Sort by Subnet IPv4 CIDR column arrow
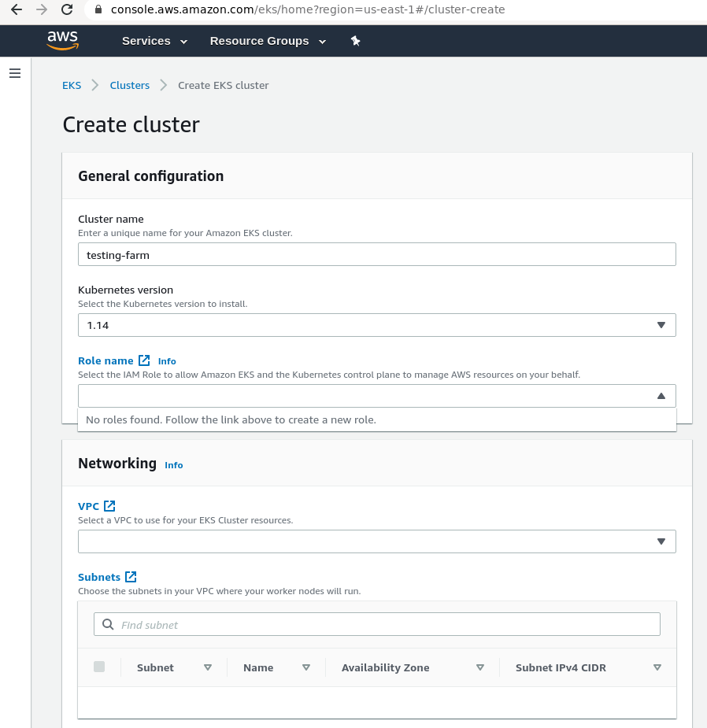The width and height of the screenshot is (707, 728). point(657,667)
